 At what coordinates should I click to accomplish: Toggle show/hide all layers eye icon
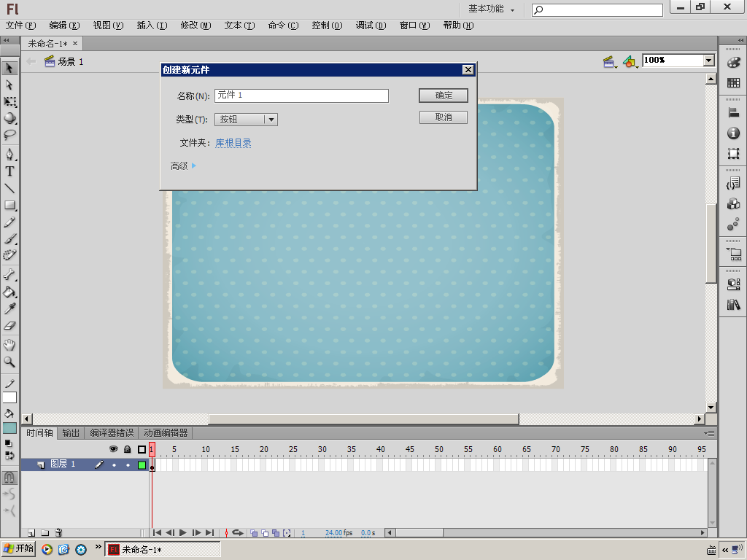113,449
